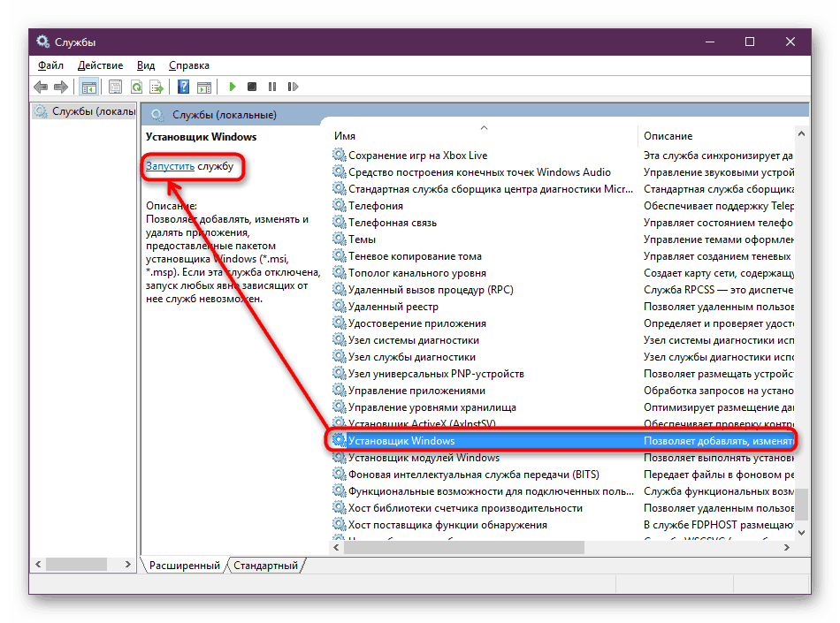Click description 'Эта служба синхронизирует да' cell
The width and height of the screenshot is (840, 623).
(718, 156)
